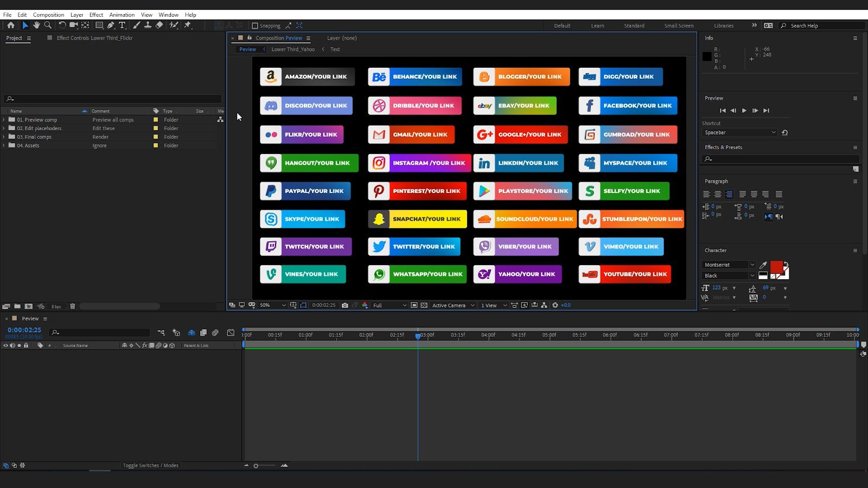Toggle the transparency grid in viewer
Image resolution: width=868 pixels, height=488 pixels.
pos(424,305)
